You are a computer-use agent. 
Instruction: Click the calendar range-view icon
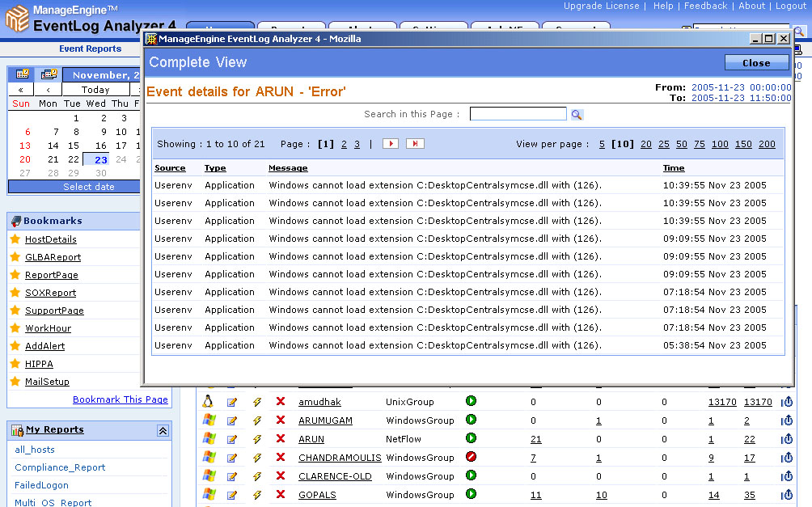[x=49, y=74]
